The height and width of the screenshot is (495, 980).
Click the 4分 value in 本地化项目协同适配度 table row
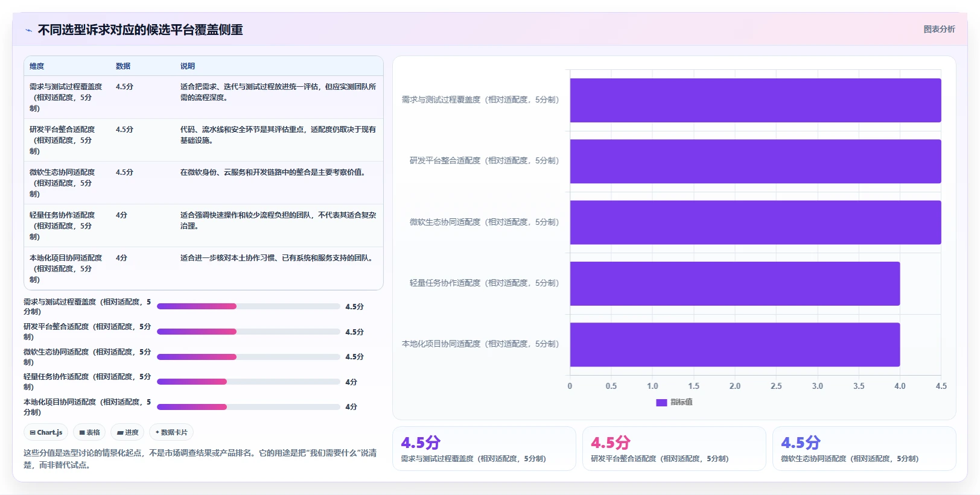point(121,258)
